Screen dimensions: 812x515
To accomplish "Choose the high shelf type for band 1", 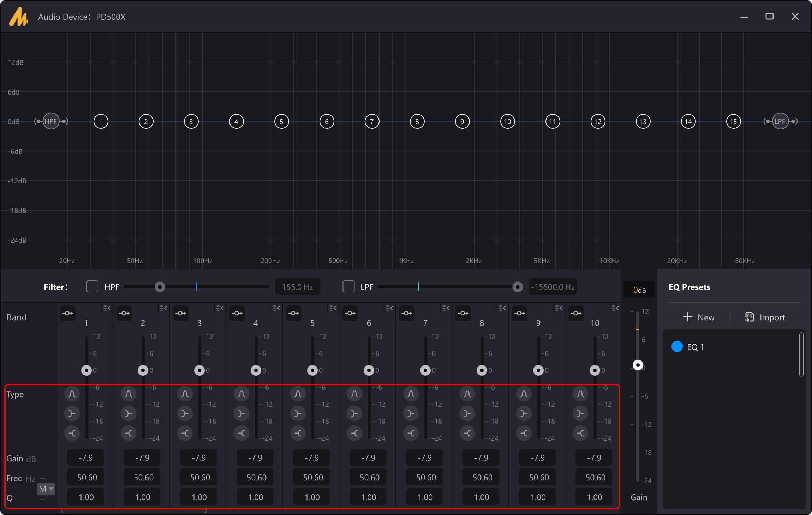I will point(72,433).
